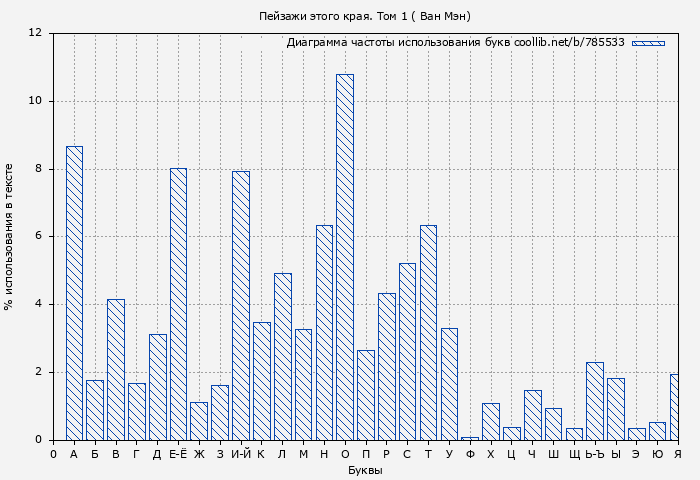Click the И-Й letter bar
The image size is (700, 480).
click(240, 305)
